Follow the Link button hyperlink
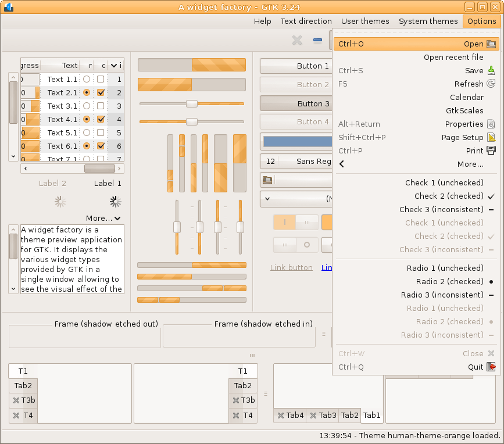The image size is (504, 444). (291, 268)
